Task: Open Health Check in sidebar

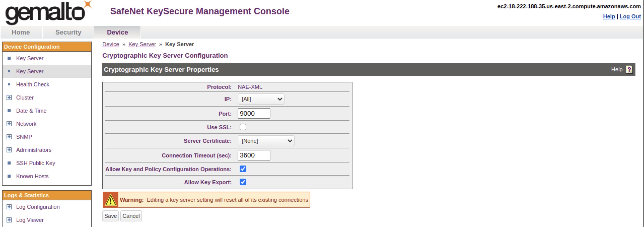Action: point(33,84)
